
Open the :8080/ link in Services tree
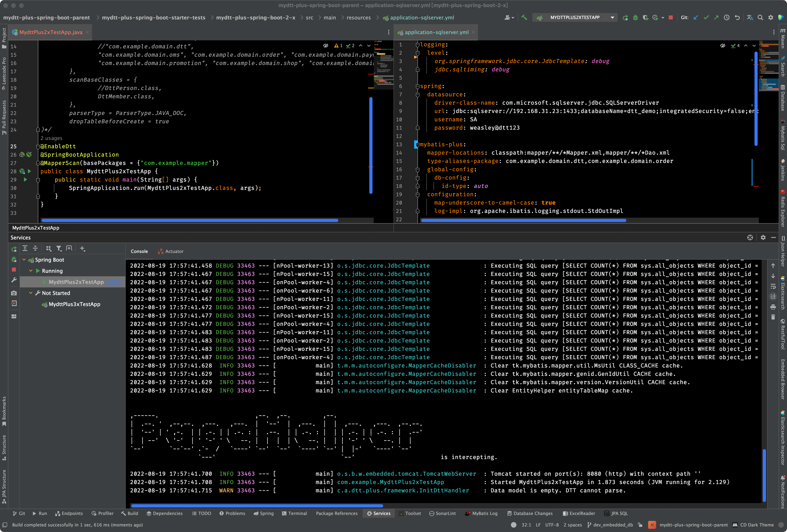(114, 282)
